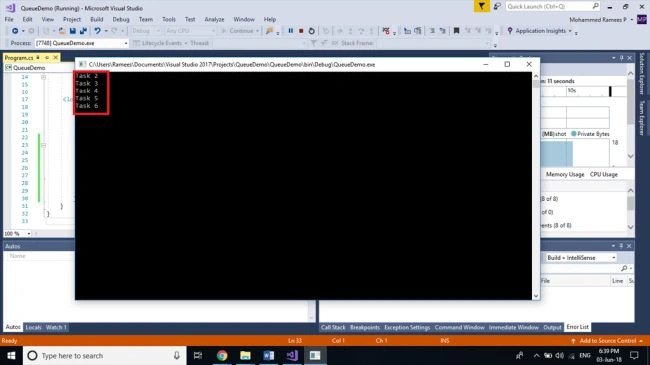
Task: Click the console window vertical scrollbar
Action: (536, 186)
